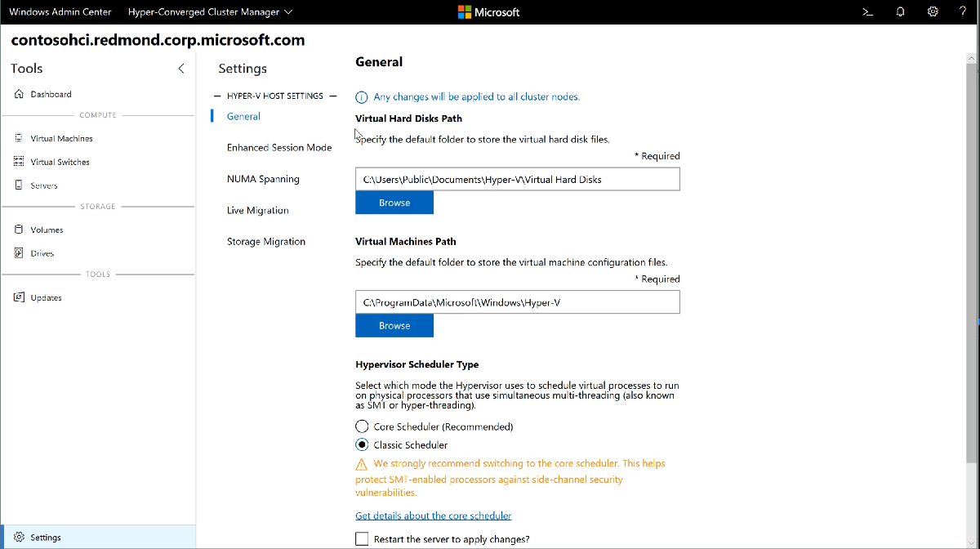
Task: Open the Hyper-Converged Cluster Manager dropdown
Action: 207,11
